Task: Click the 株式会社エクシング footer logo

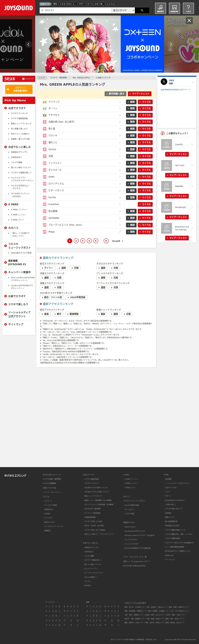Action: click(x=15, y=475)
